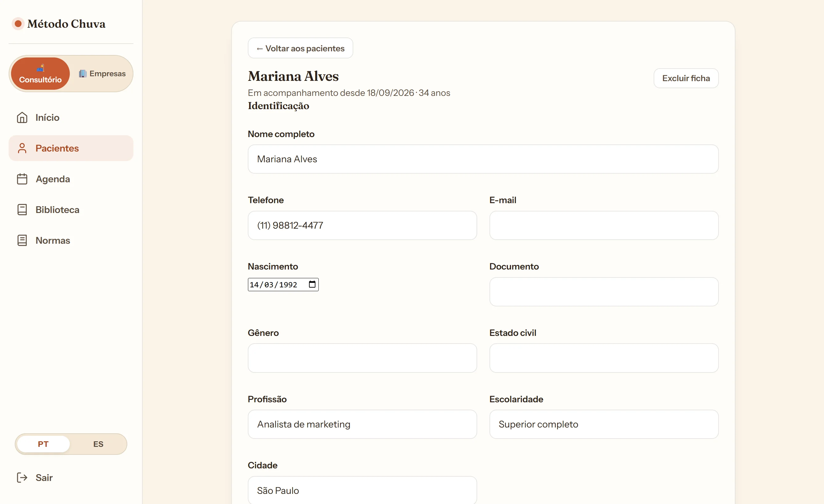
Task: Click the Biblioteca book icon
Action: click(x=22, y=210)
